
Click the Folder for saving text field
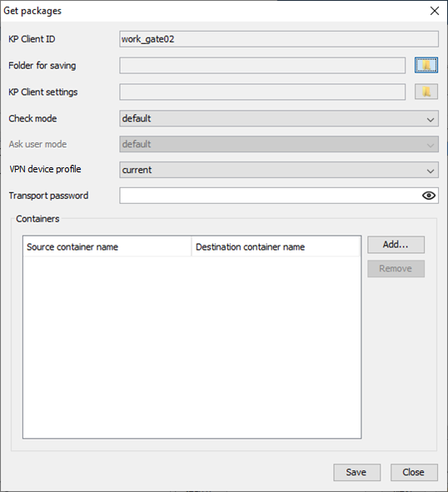[262, 65]
